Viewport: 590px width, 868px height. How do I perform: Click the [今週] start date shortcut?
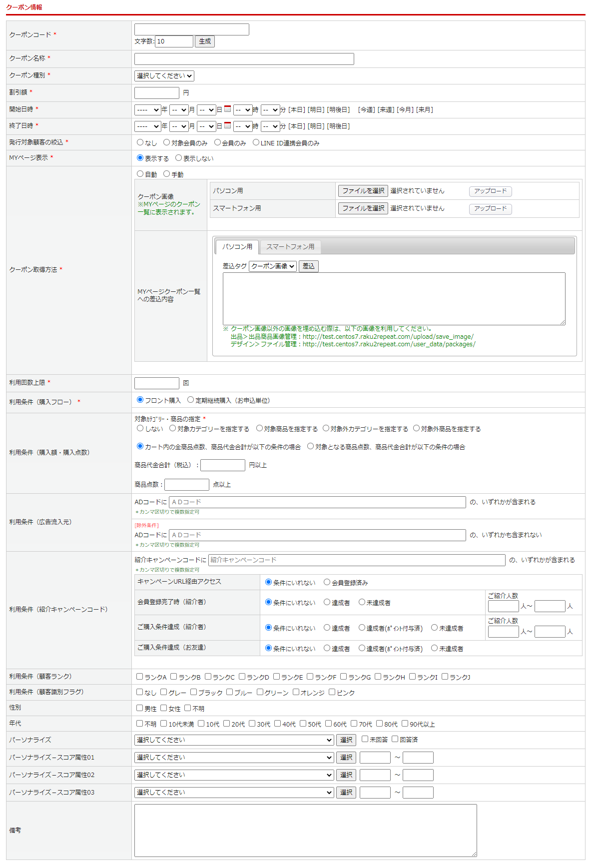click(x=366, y=110)
